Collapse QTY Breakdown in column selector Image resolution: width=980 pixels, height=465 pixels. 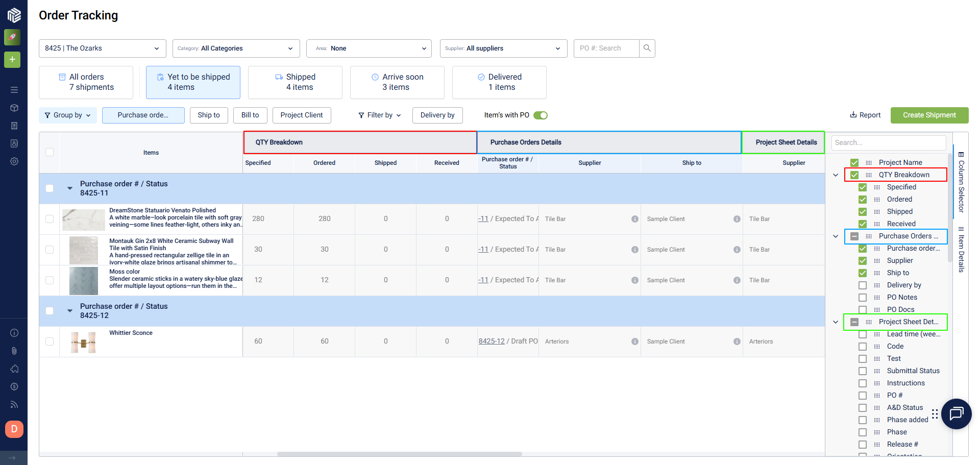click(x=836, y=175)
